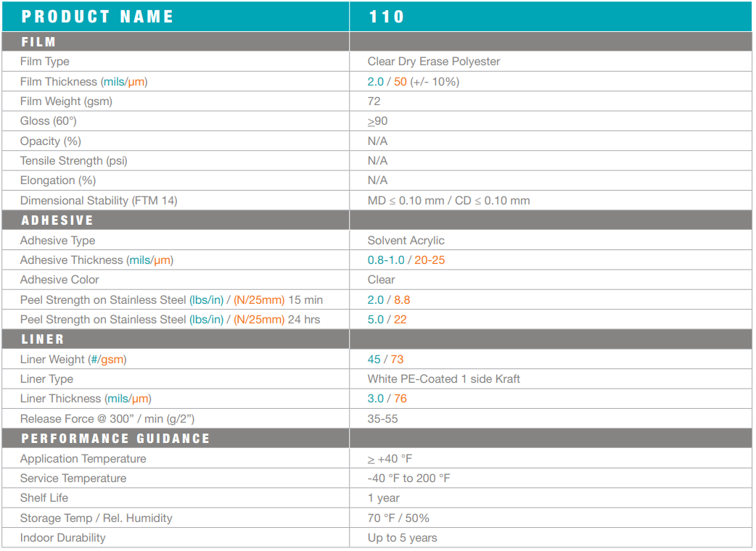Select the 35-55 release force value
Screen dimensions: 756x551
point(383,419)
